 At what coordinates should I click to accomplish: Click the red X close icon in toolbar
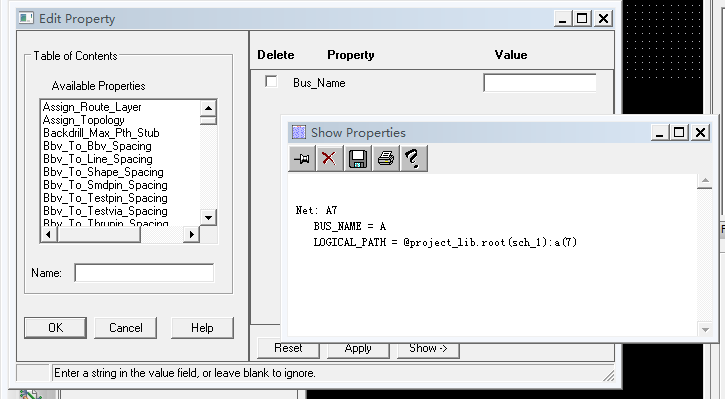tap(330, 159)
